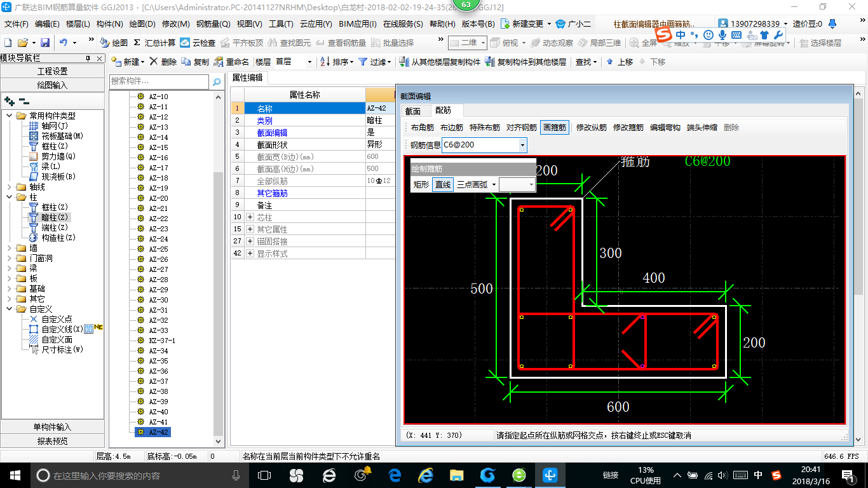Click the 全部纵筋 value cell
868x488 pixels.
click(x=380, y=181)
